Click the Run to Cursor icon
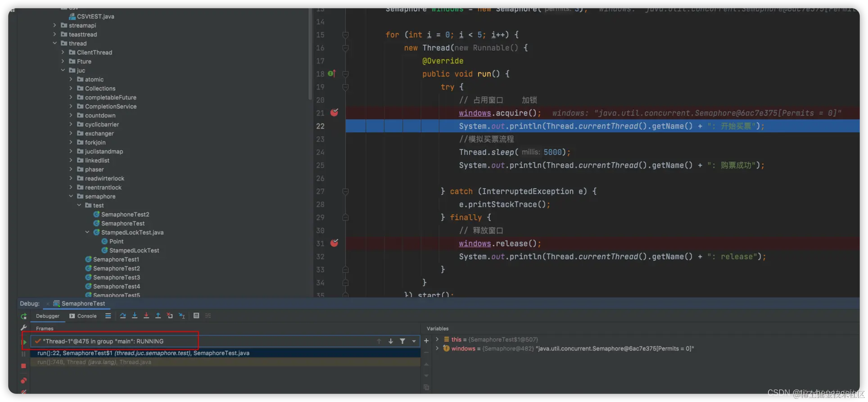The width and height of the screenshot is (868, 402). [x=182, y=316]
